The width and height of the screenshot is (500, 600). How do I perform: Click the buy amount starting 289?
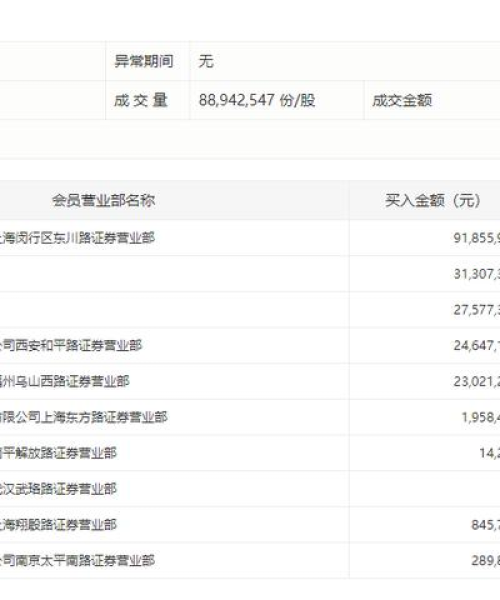pyautogui.click(x=485, y=561)
